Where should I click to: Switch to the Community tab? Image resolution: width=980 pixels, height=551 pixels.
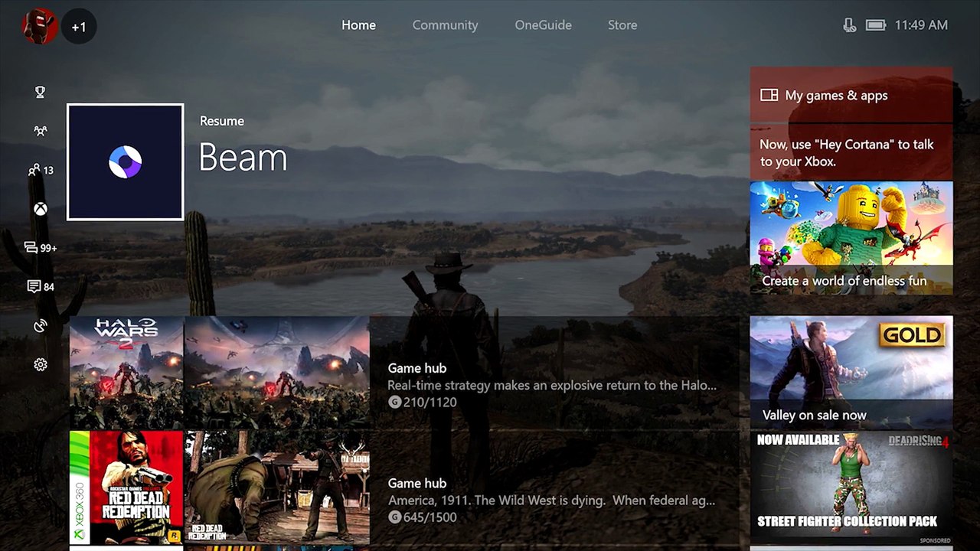pyautogui.click(x=445, y=25)
